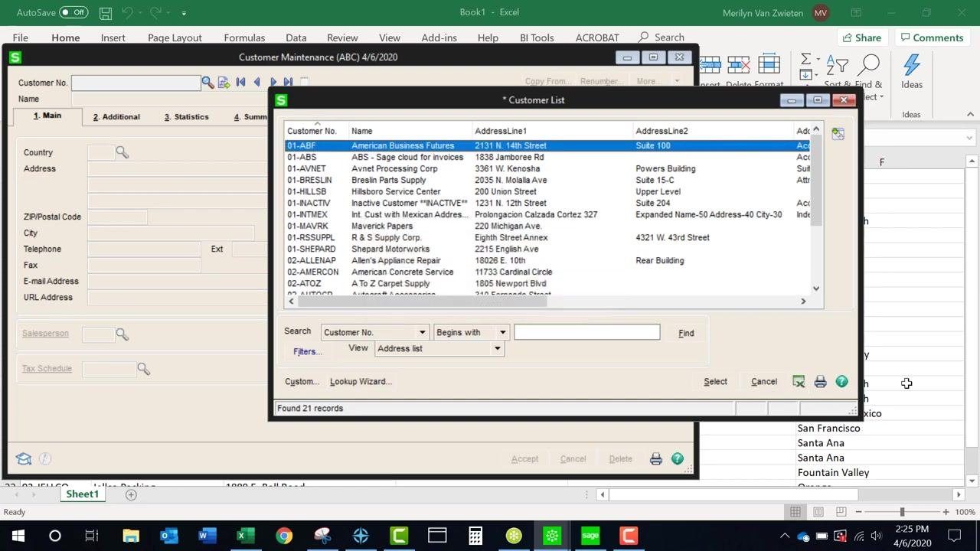Click the Customer List horizontal scrollbar thumb
The width and height of the screenshot is (980, 551).
coord(423,302)
